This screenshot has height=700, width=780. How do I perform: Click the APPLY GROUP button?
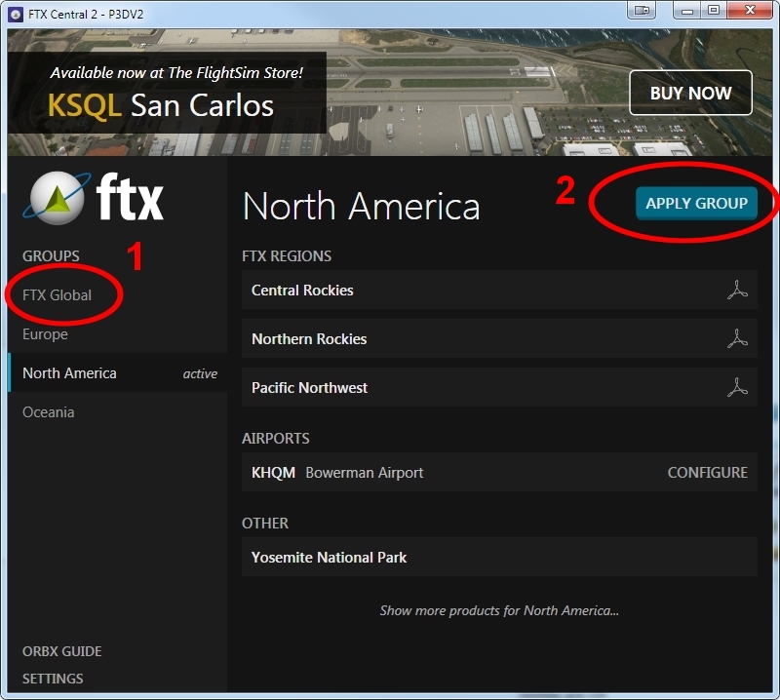pos(696,203)
